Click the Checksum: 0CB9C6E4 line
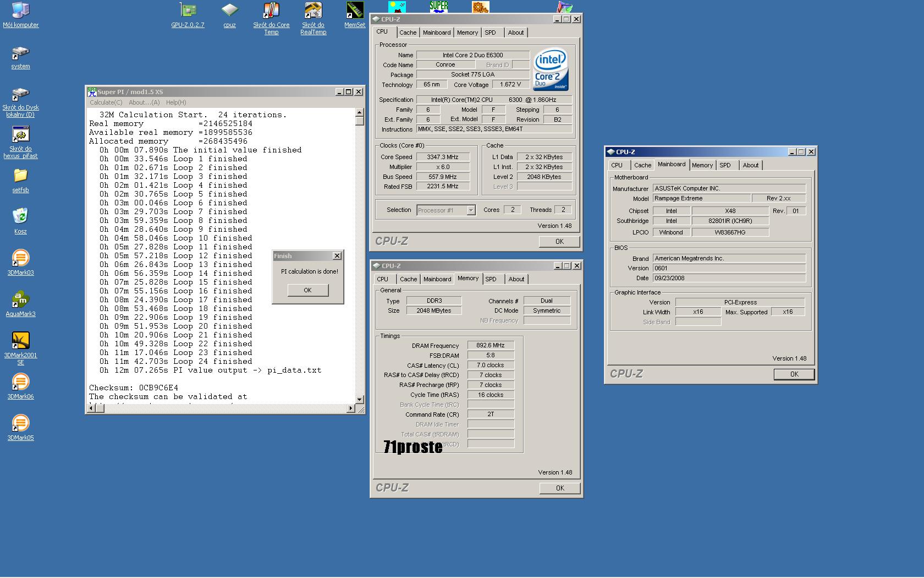Viewport: 924px width, 578px height. coord(134,388)
